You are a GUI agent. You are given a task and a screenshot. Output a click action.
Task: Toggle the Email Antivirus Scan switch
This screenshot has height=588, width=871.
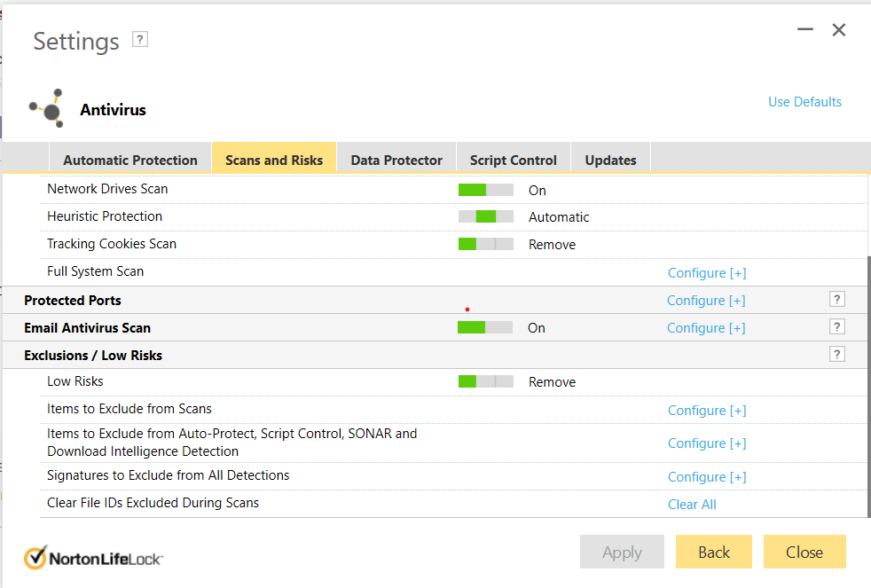[x=484, y=327]
